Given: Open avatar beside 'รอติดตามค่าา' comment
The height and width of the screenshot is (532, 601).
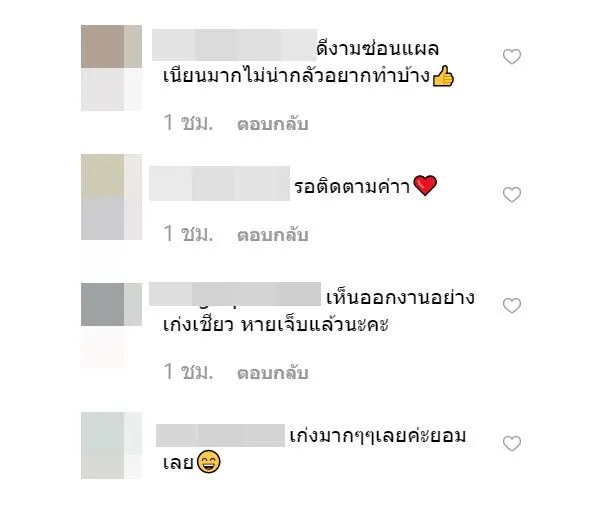Looking at the screenshot, I should (x=111, y=197).
